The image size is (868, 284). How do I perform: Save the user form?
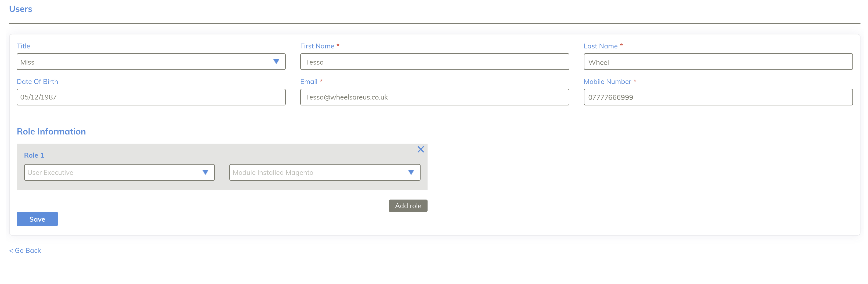37,219
